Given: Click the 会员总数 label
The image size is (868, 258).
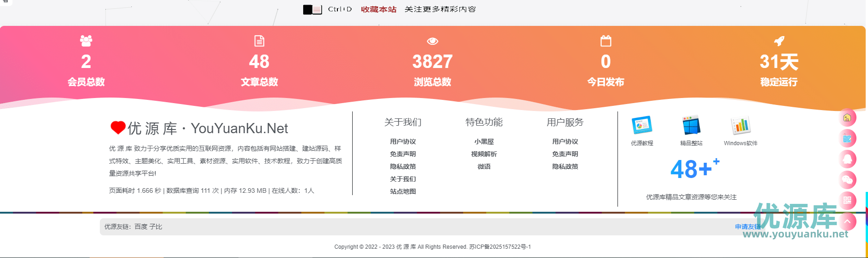Looking at the screenshot, I should pos(86,82).
